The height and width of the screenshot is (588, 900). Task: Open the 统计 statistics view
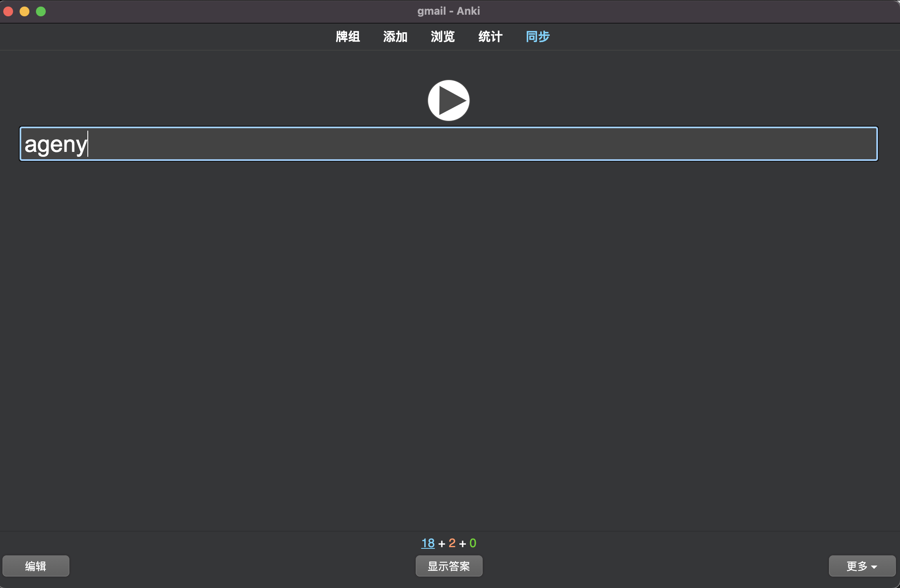[490, 37]
